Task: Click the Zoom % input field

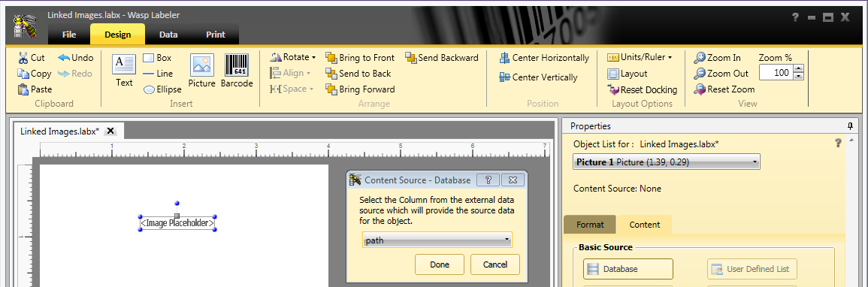Action: (776, 72)
